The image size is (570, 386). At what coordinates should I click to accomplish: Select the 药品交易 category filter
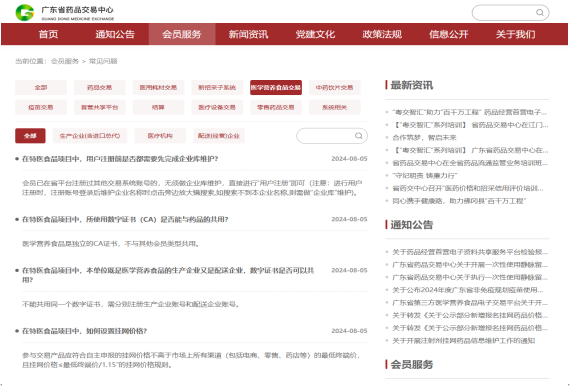coord(100,88)
